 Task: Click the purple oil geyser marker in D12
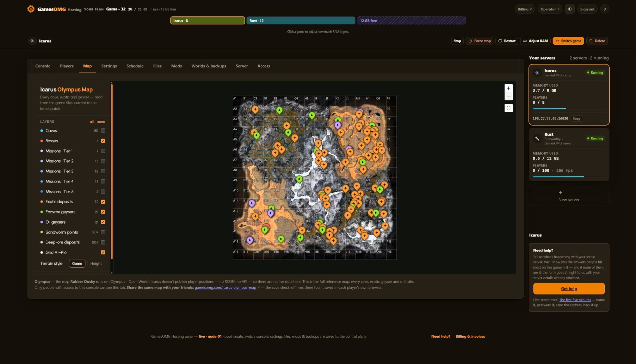[271, 213]
